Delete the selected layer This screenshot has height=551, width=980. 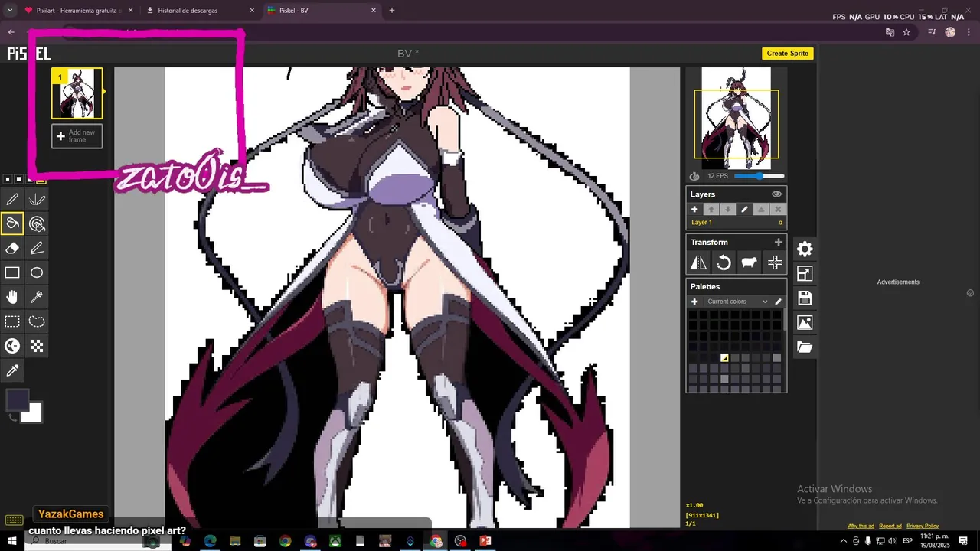(x=778, y=209)
